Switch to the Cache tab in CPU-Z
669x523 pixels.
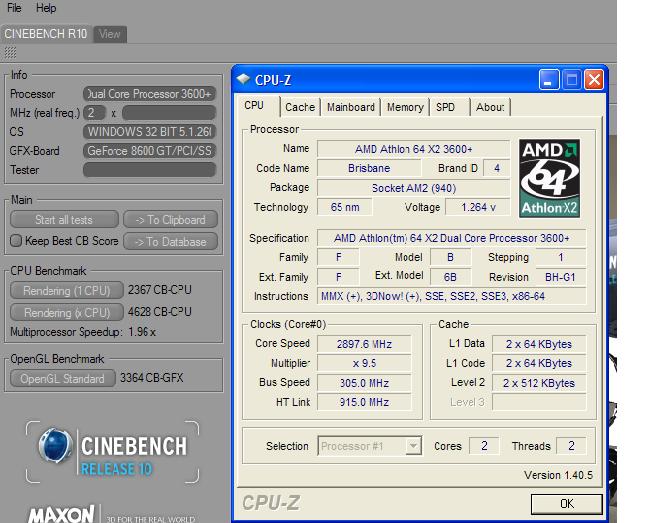[300, 107]
